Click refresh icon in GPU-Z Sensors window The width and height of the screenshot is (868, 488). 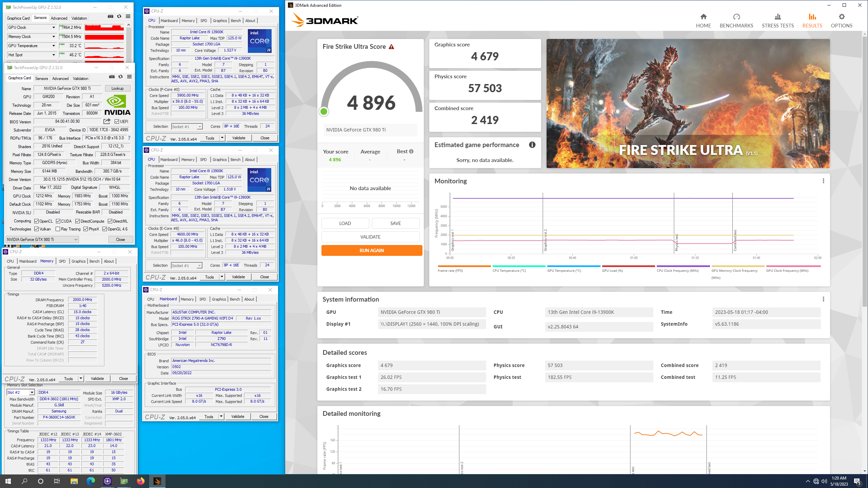tap(119, 16)
